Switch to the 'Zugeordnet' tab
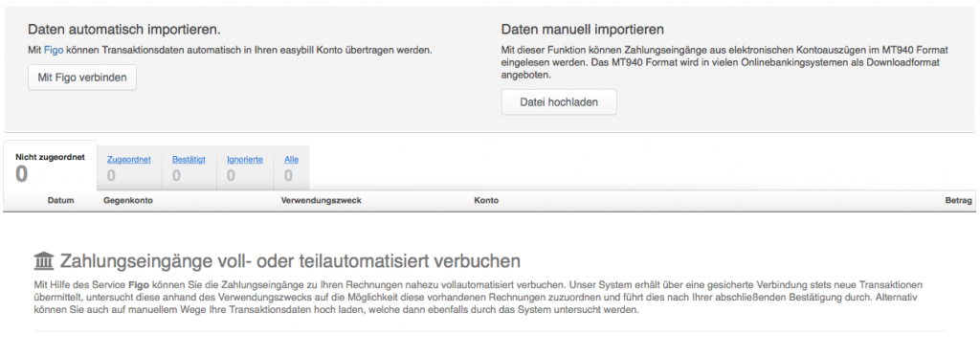Viewport: 980px width, 357px height. pos(129,168)
